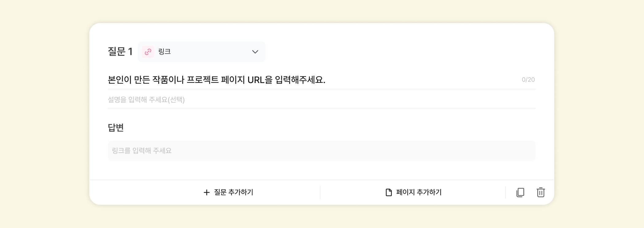
Task: Click the "답변" section label
Action: 116,127
